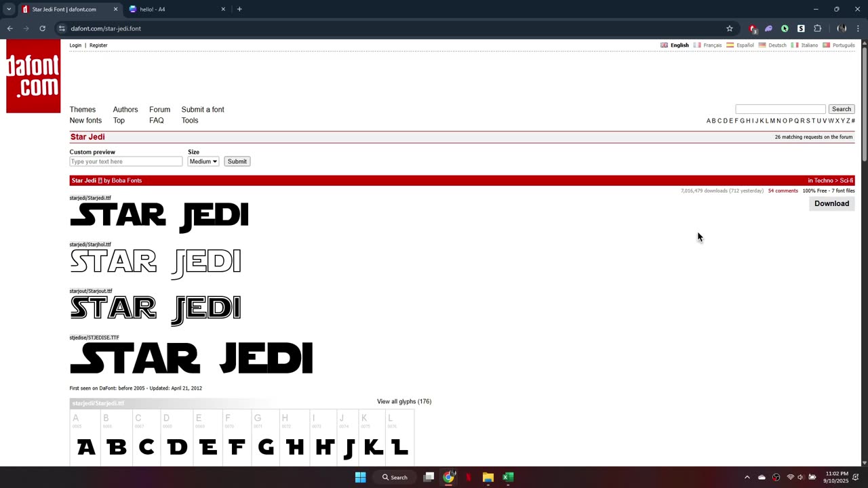
Task: Open the New fonts page
Action: (85, 121)
